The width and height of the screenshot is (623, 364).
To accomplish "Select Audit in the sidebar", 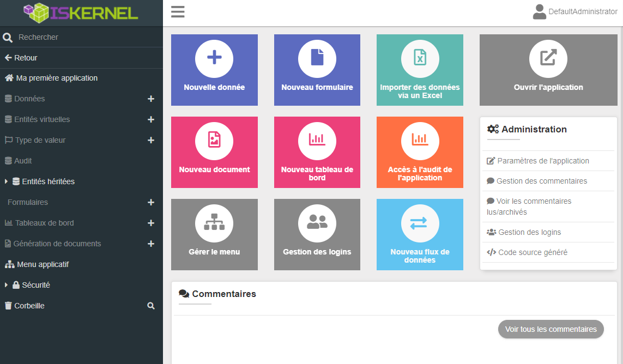I will coord(23,161).
